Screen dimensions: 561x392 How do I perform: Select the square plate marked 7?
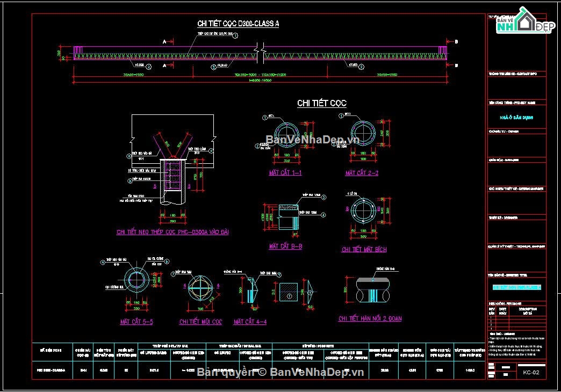[288, 292]
